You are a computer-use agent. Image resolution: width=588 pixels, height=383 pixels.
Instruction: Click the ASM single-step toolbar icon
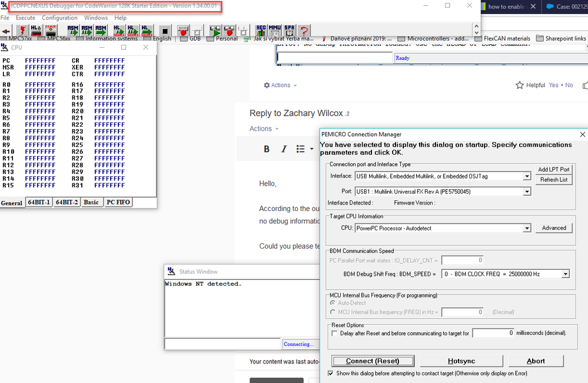point(73,31)
